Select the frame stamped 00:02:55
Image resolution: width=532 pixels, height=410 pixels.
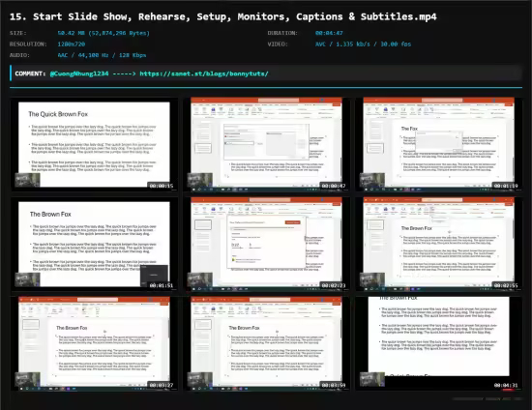click(439, 244)
